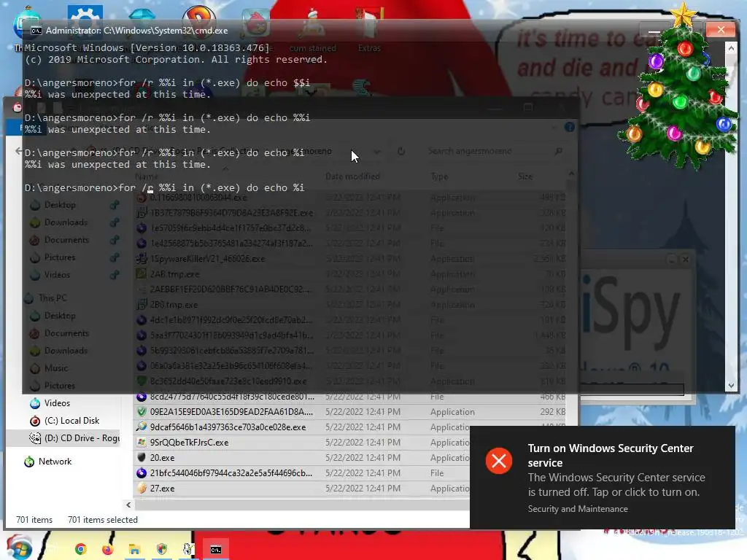Screen dimensions: 747x560
Task: Open File Explorer taskbar icon
Action: click(135, 550)
